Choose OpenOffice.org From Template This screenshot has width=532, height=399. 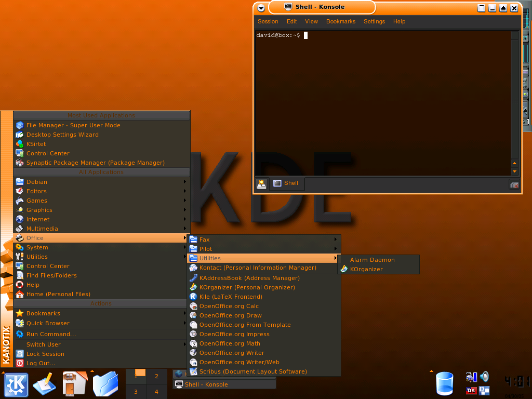[263, 325]
